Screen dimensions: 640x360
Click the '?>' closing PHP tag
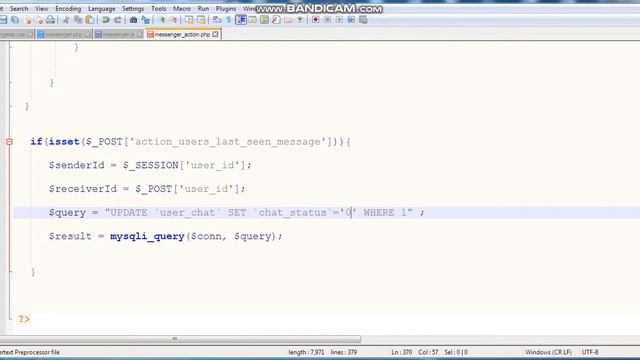24,319
